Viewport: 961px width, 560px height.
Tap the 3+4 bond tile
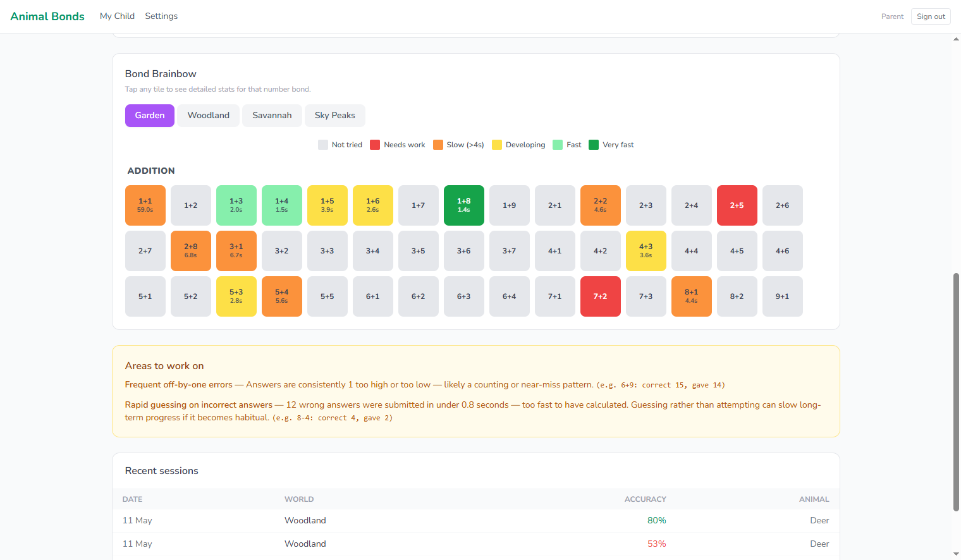[x=373, y=251]
